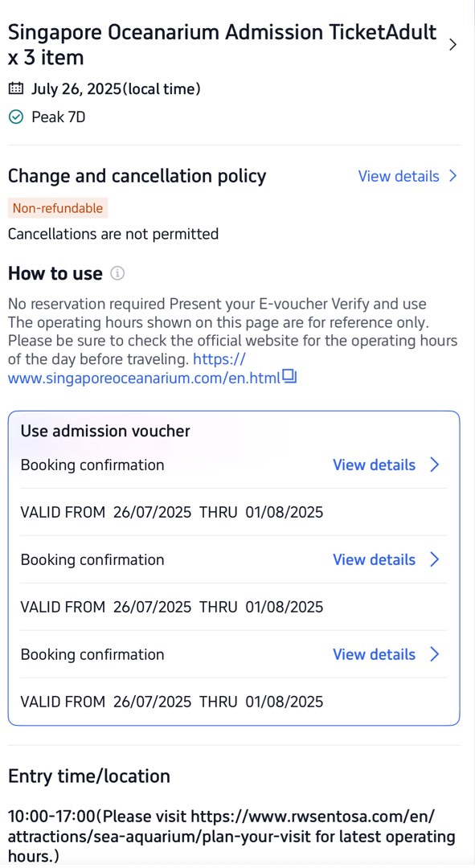Expand the cancellation policy via its View details chevron
This screenshot has width=475, height=868.
point(453,176)
